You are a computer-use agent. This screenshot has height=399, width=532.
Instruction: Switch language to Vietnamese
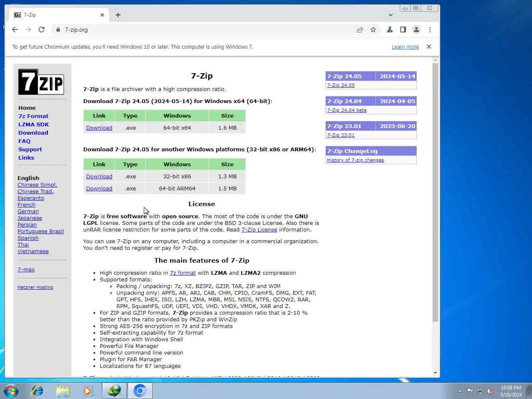click(33, 251)
